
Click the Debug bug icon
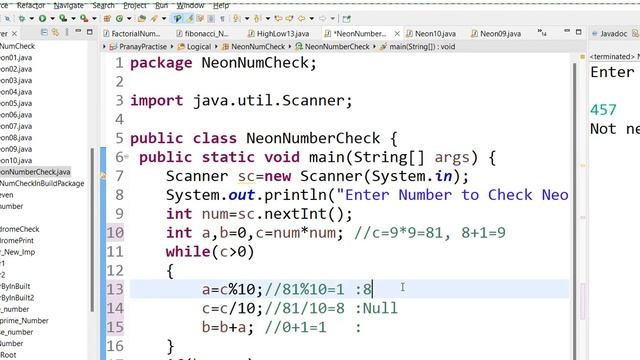pyautogui.click(x=22, y=18)
